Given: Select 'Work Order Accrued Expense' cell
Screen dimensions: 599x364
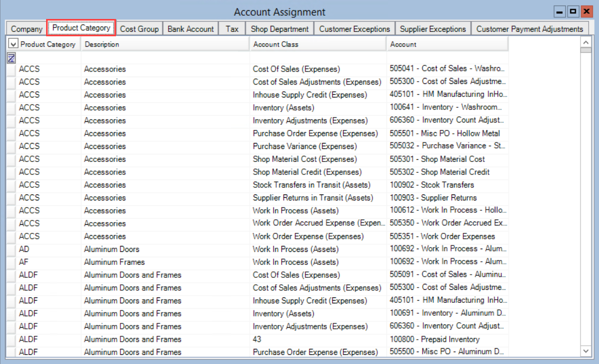Looking at the screenshot, I should [318, 224].
